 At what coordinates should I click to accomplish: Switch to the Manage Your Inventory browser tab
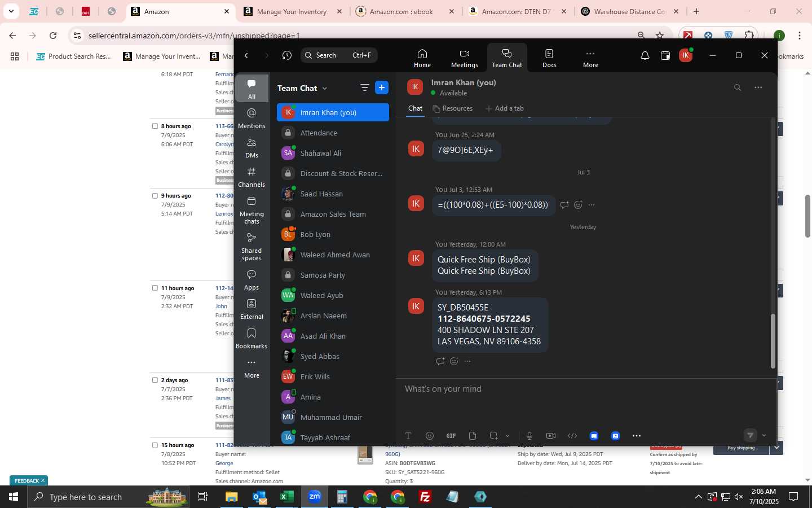[293, 11]
